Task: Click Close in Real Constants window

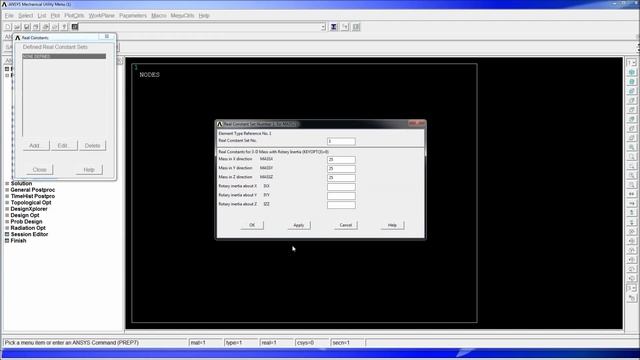Action: (40, 169)
